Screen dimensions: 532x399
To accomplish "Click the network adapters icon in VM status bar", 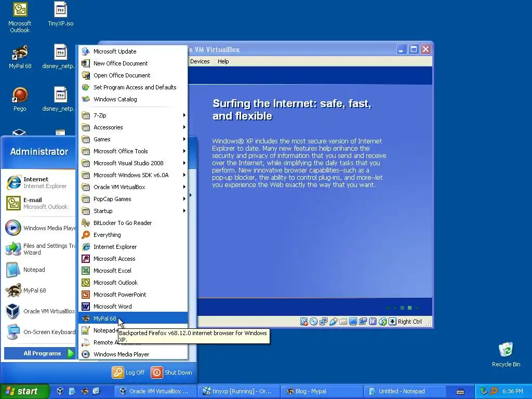I will [x=323, y=321].
